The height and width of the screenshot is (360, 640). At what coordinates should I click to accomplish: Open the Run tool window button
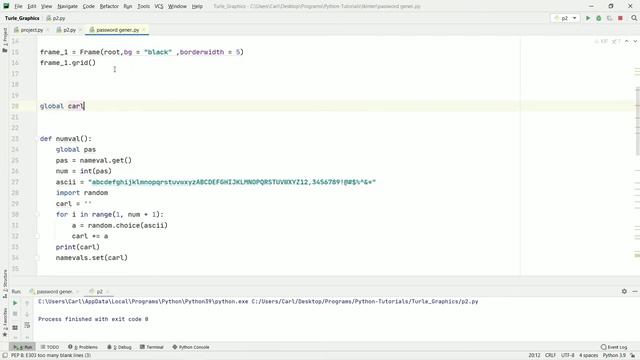coord(23,347)
